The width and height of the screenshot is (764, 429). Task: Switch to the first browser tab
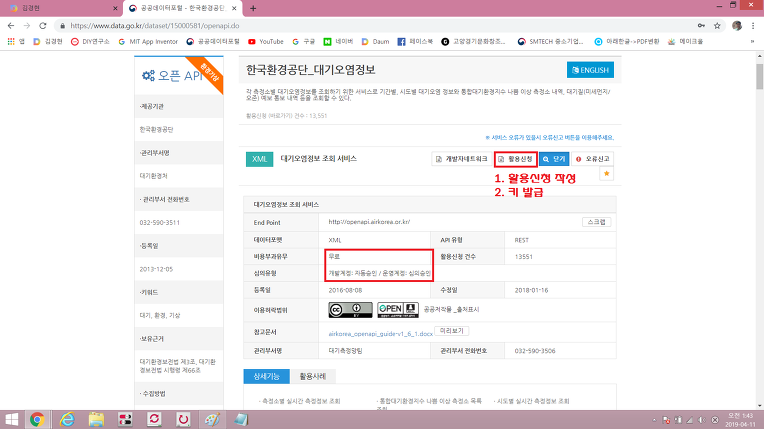pos(61,8)
